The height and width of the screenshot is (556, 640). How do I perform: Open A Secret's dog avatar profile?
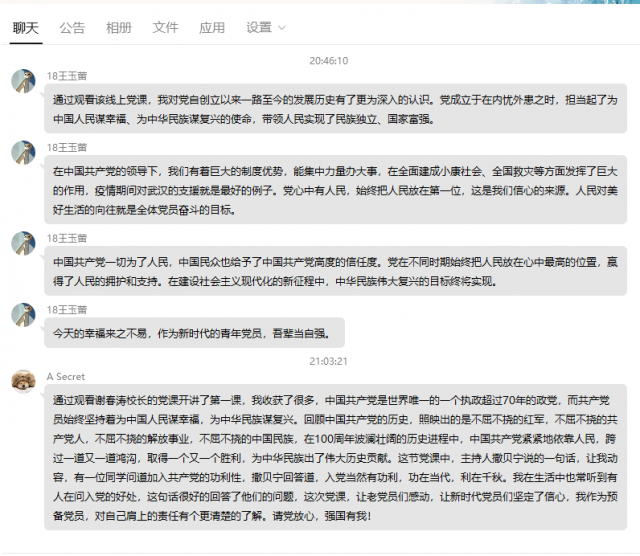[x=23, y=382]
